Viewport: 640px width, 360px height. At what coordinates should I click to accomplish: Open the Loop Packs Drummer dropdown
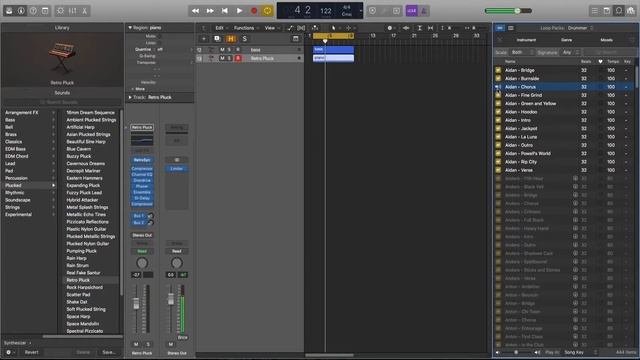click(580, 28)
